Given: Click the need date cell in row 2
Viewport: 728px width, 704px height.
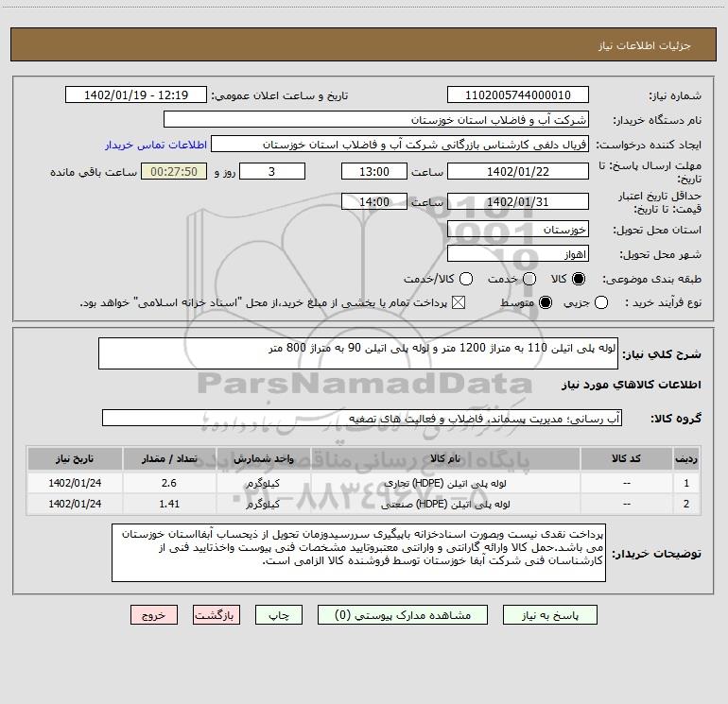Looking at the screenshot, I should (75, 504).
